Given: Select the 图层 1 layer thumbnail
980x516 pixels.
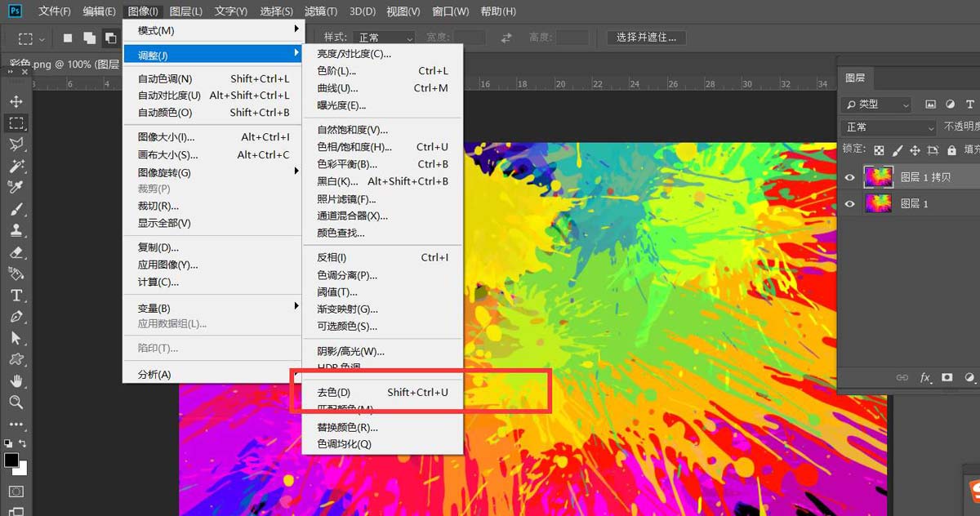Looking at the screenshot, I should [x=879, y=203].
